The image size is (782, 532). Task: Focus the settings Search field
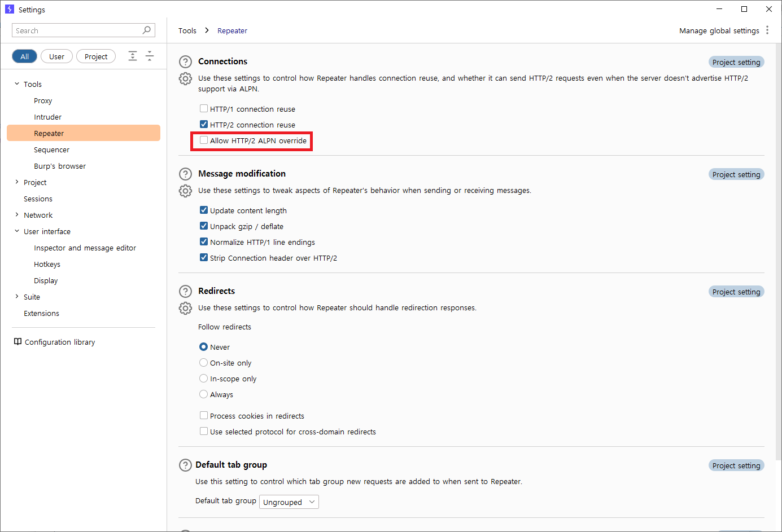pos(84,30)
